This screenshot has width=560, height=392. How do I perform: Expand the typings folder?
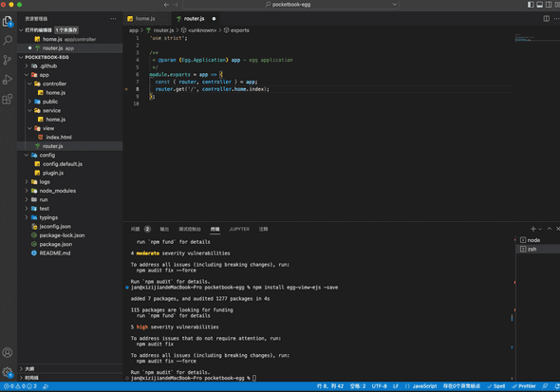click(x=27, y=217)
